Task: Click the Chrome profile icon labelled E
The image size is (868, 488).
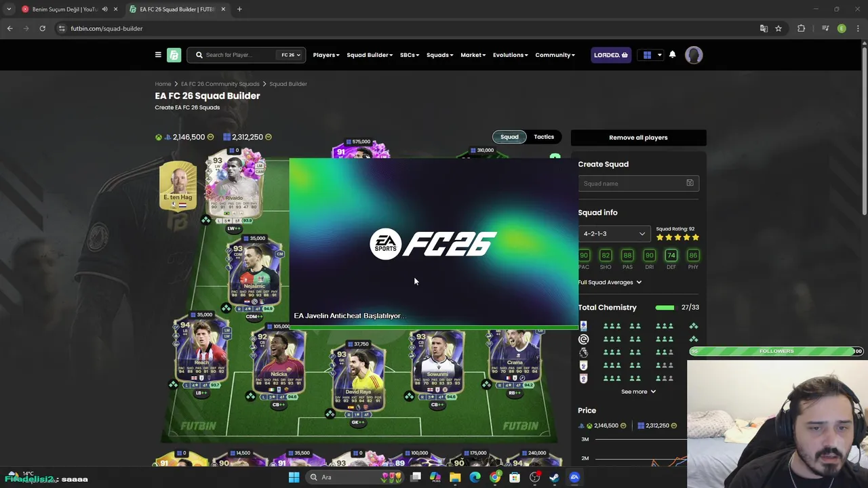Action: (842, 28)
